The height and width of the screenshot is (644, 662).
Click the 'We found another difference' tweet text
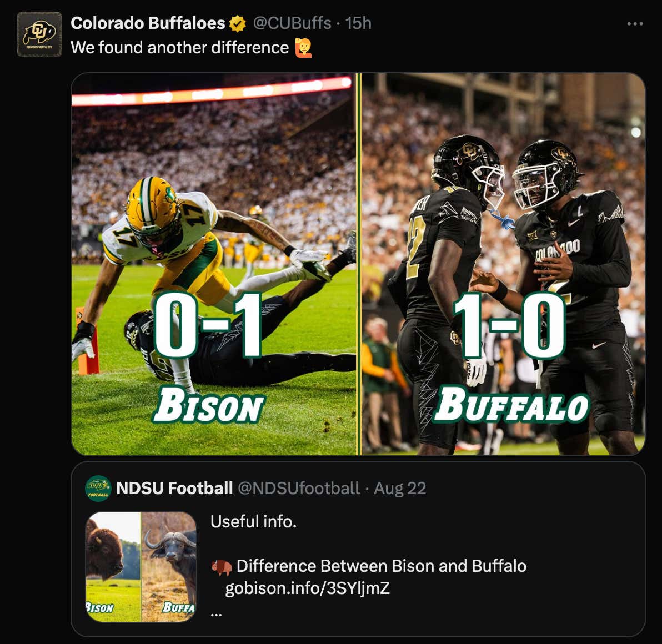click(x=178, y=48)
